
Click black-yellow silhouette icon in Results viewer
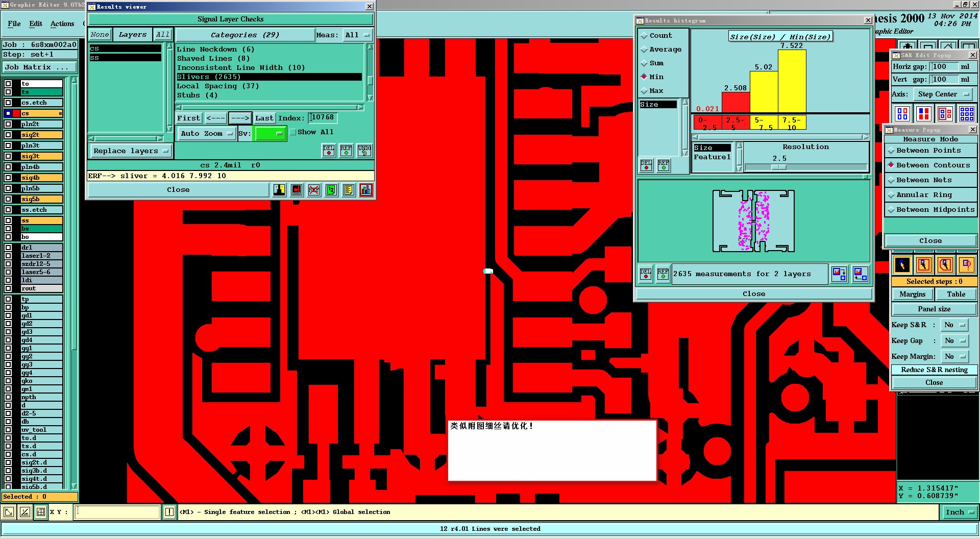[x=279, y=190]
